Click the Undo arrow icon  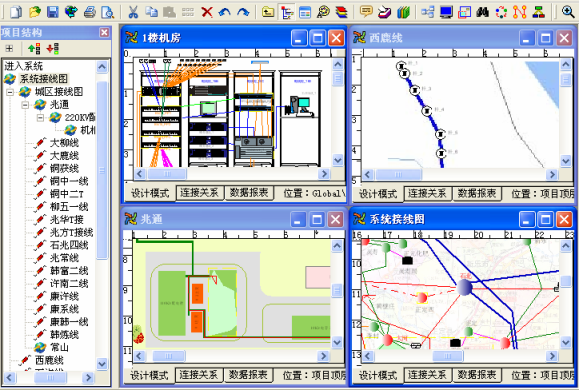pos(225,12)
